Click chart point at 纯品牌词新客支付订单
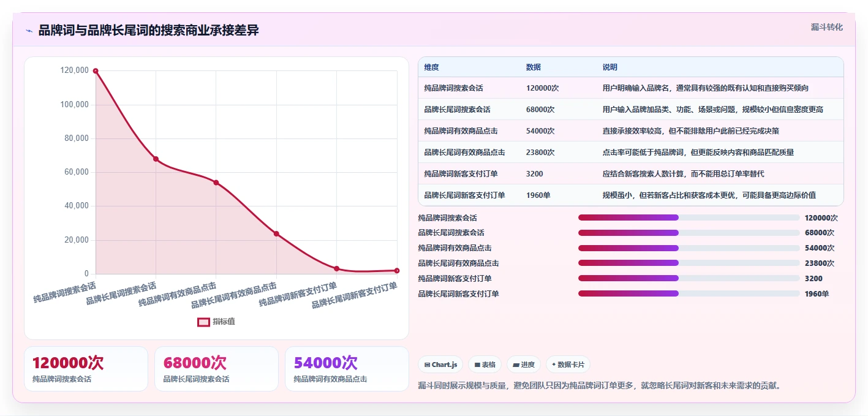The image size is (868, 416). [x=336, y=268]
